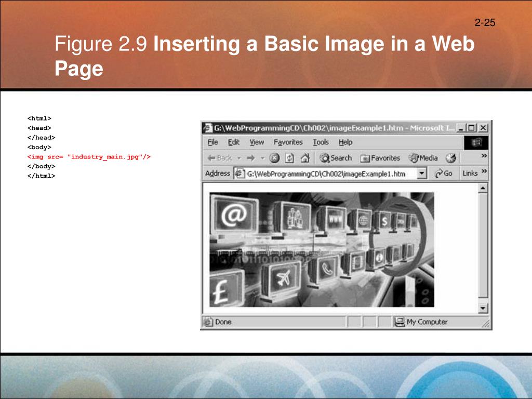Click the <head> tag text
Viewport: 532px width, 399px height.
(x=39, y=128)
